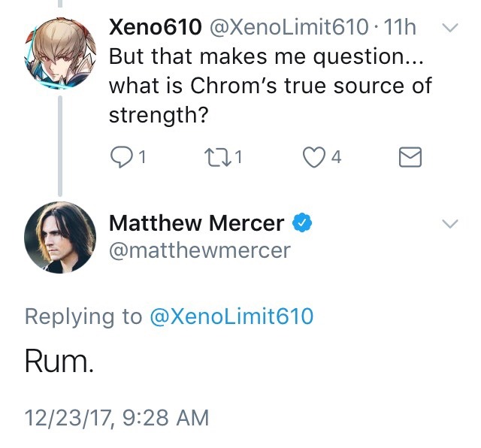The image size is (481, 448).
Task: Open dropdown arrow on Matthew Mercer's tweet
Action: click(x=449, y=224)
